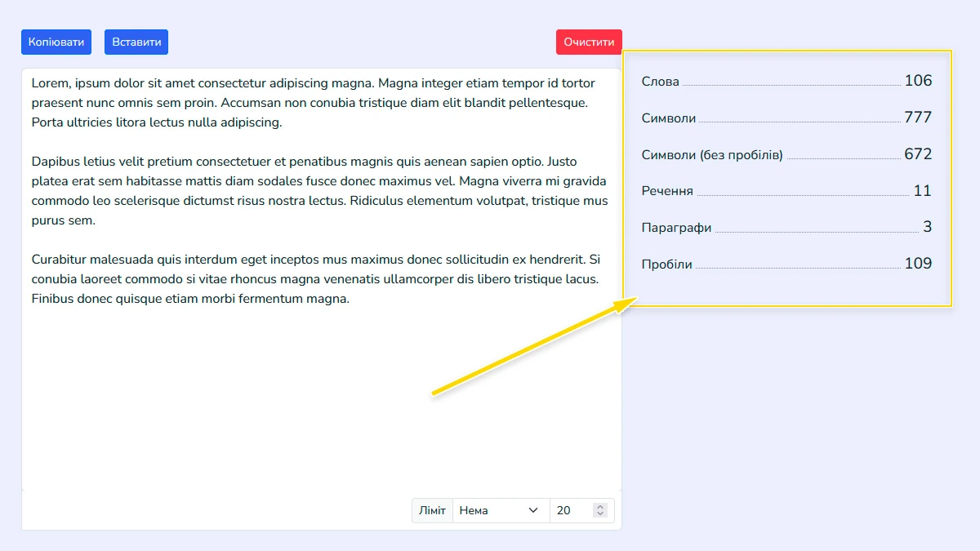Select the Параграфи statistic label

676,229
